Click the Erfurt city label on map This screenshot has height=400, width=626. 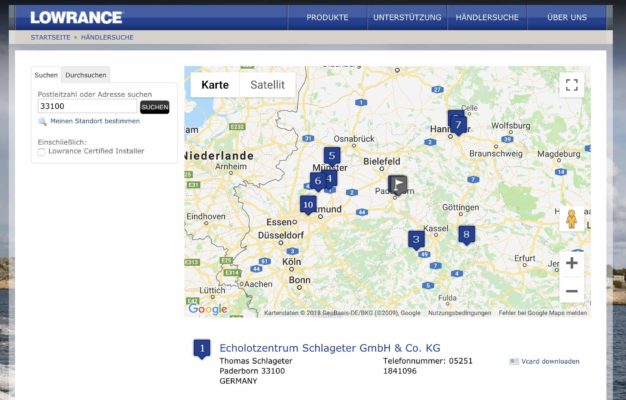coord(525,258)
